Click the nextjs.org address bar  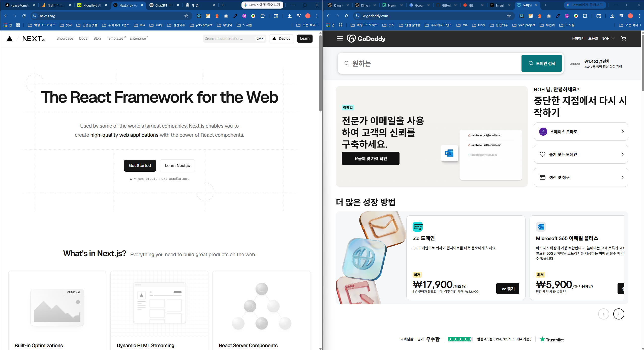(x=111, y=16)
